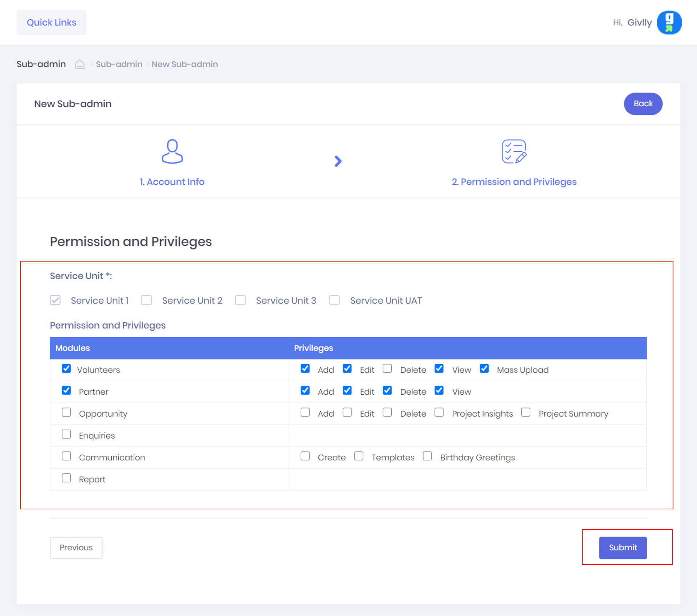The height and width of the screenshot is (616, 697).
Task: Submit the new sub-admin form
Action: point(622,547)
